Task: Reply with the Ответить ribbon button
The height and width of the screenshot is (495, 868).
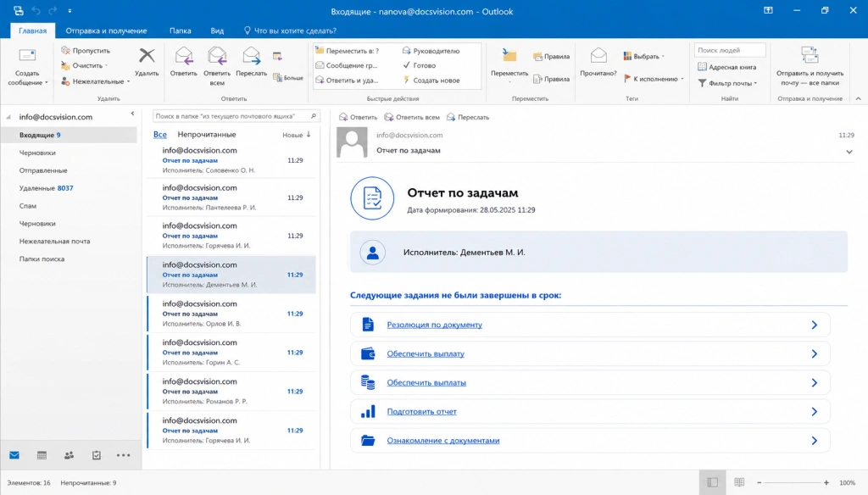Action: 184,62
